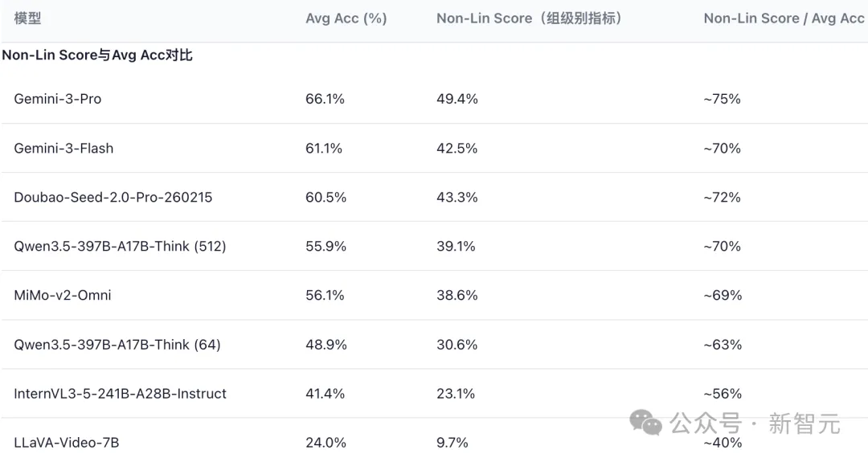
Task: Click the Non-Lin Score（组级别指标）header
Action: coord(530,18)
